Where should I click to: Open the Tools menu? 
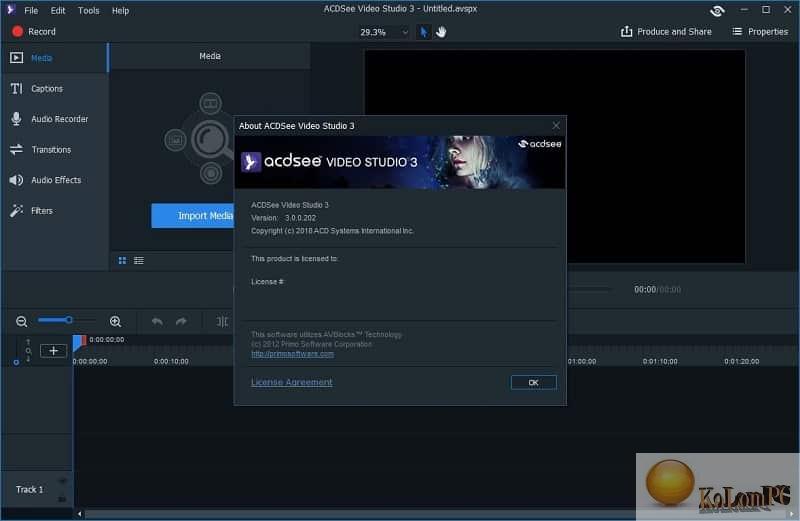(89, 10)
